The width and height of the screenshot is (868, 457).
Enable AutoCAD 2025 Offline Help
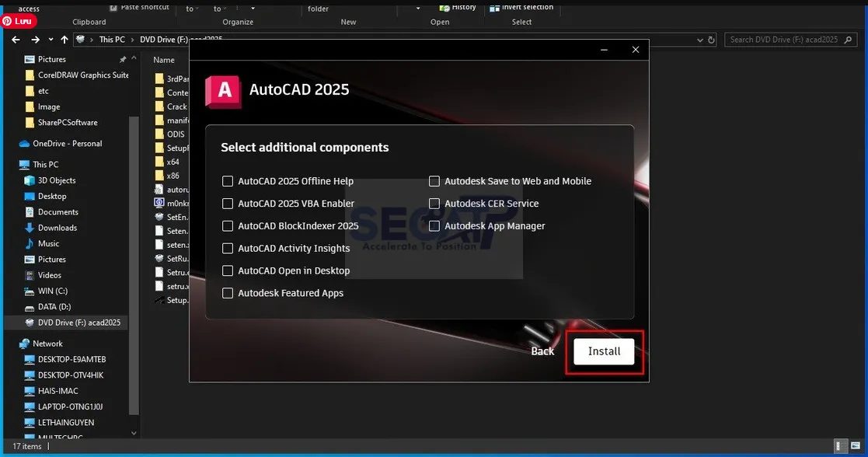tap(228, 181)
